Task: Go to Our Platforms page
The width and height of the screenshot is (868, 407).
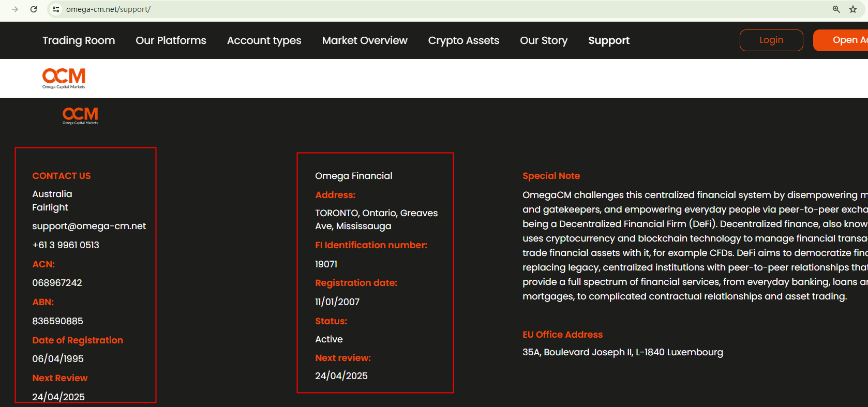Action: (x=171, y=40)
